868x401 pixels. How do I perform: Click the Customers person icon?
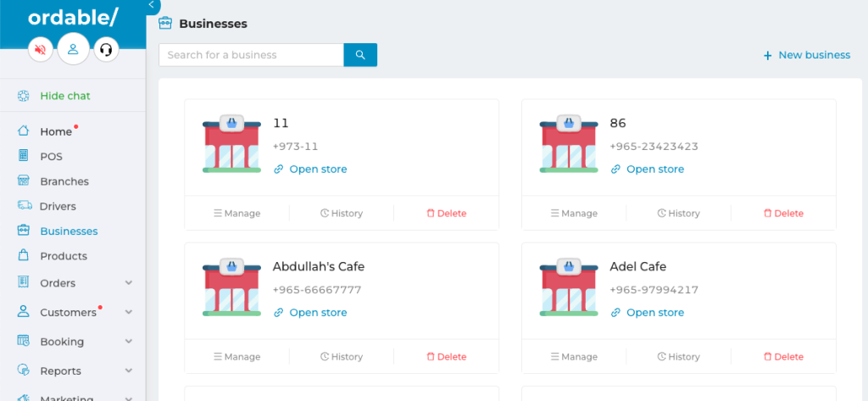[x=23, y=311]
